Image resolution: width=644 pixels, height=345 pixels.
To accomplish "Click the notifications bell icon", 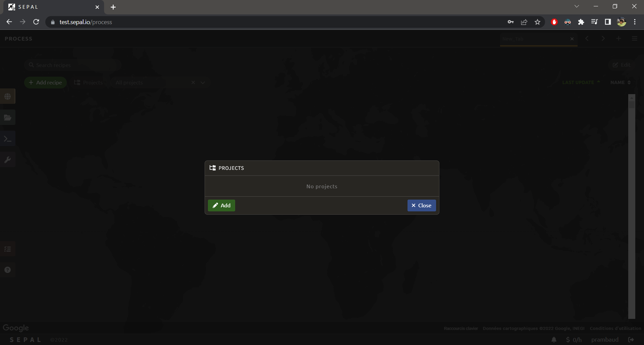I will tap(554, 340).
